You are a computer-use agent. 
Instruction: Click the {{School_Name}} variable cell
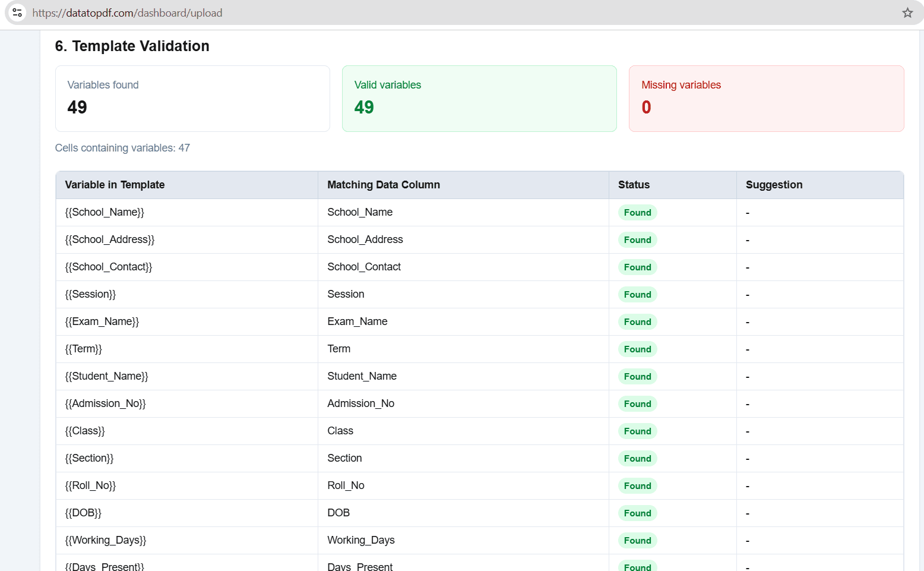(186, 212)
